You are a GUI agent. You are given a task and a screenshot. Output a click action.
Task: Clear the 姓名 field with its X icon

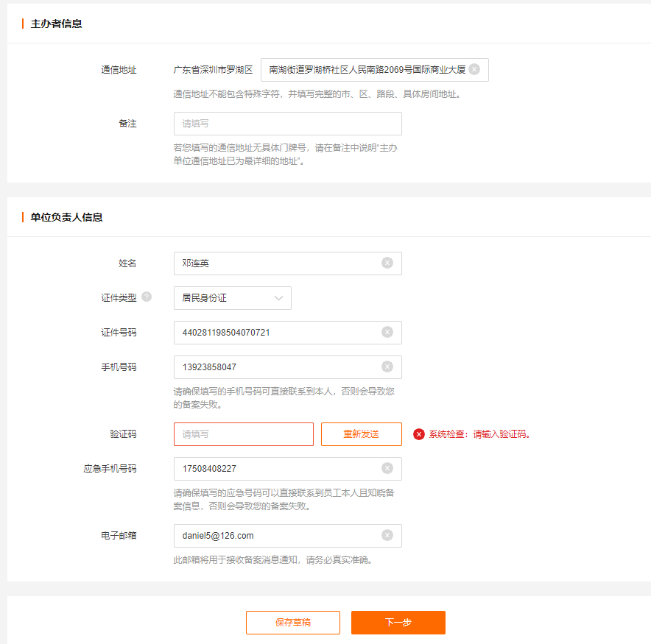tap(387, 263)
